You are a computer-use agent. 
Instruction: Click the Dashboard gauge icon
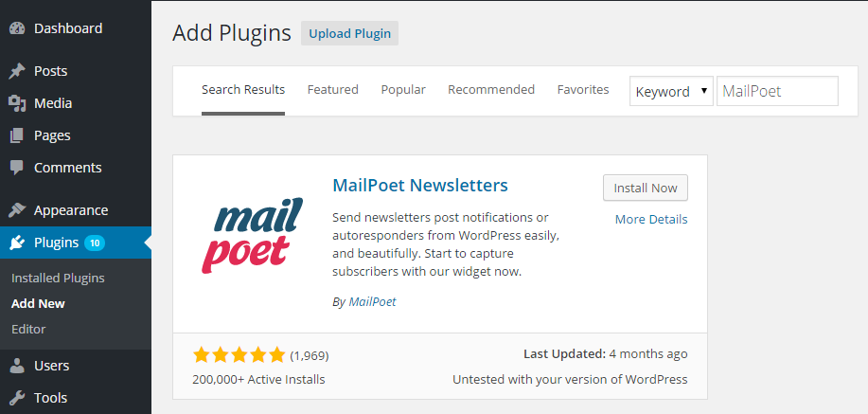click(x=17, y=28)
